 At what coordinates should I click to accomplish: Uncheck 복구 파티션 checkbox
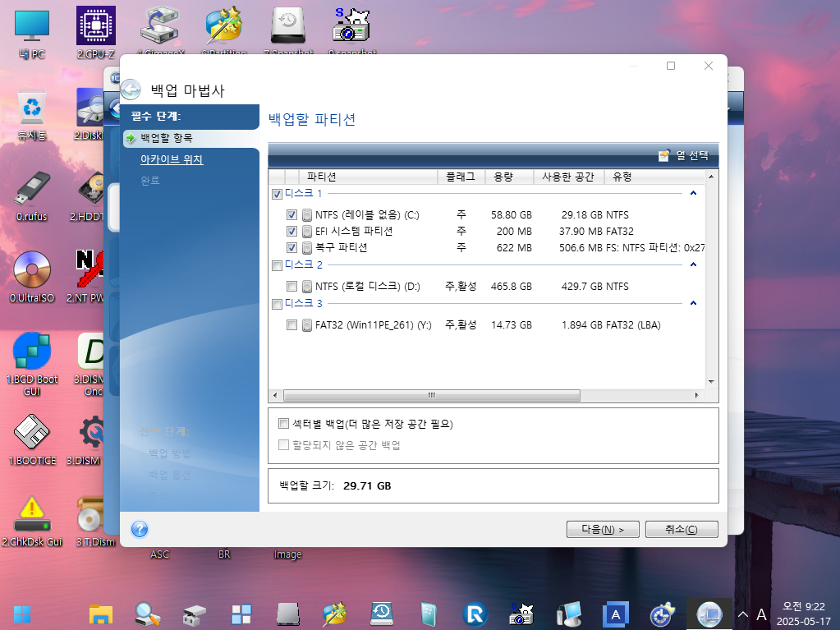291,248
